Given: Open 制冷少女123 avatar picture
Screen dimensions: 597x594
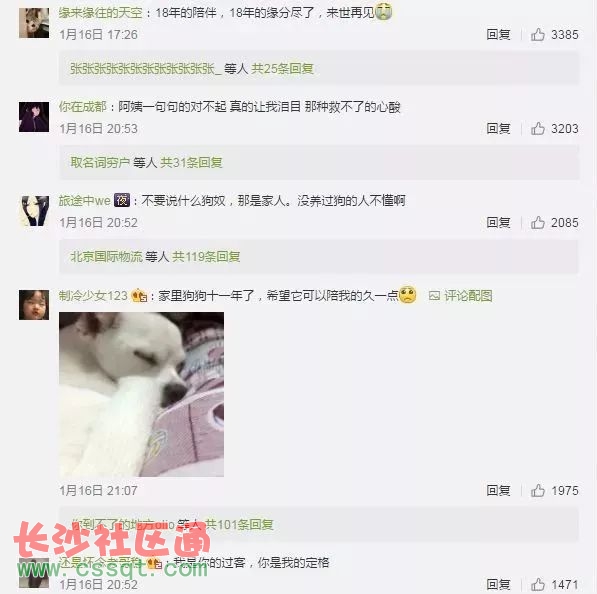Looking at the screenshot, I should [34, 305].
